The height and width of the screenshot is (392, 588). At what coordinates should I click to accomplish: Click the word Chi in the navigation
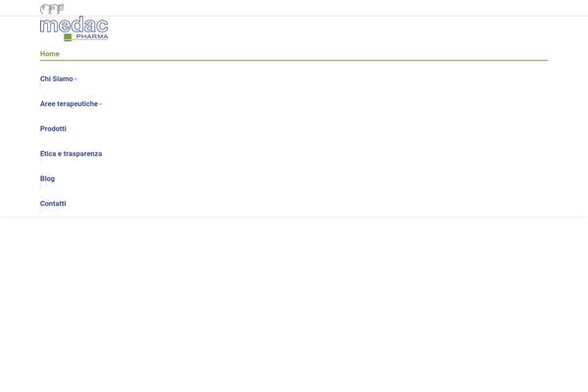44,78
